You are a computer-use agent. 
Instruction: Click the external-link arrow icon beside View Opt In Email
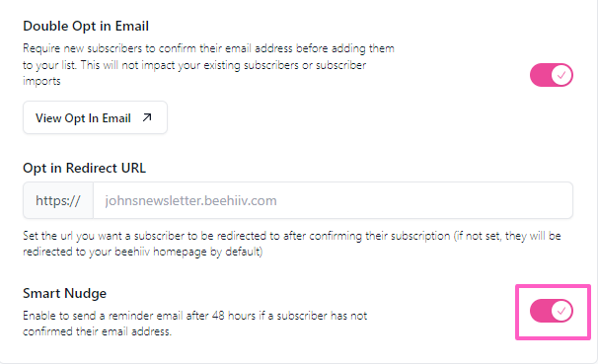click(x=147, y=117)
